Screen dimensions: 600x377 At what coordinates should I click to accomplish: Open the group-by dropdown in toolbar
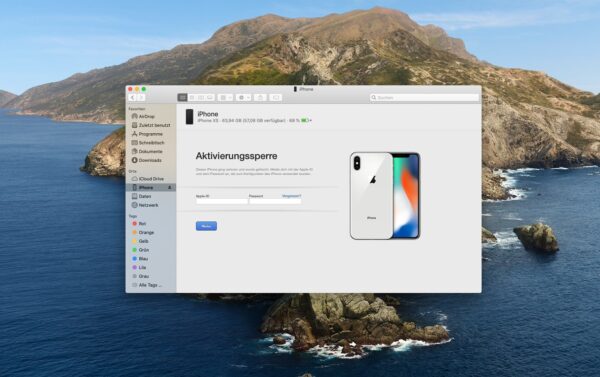click(x=225, y=98)
